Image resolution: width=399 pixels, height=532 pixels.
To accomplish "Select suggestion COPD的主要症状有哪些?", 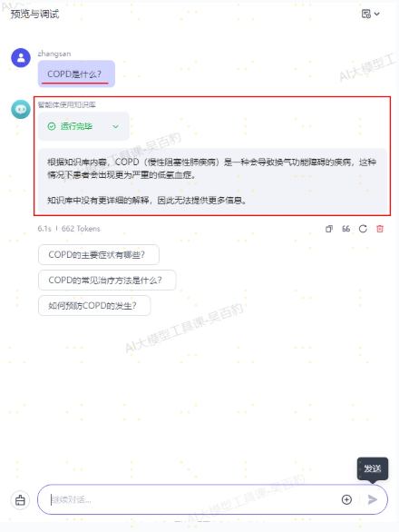I will click(99, 254).
